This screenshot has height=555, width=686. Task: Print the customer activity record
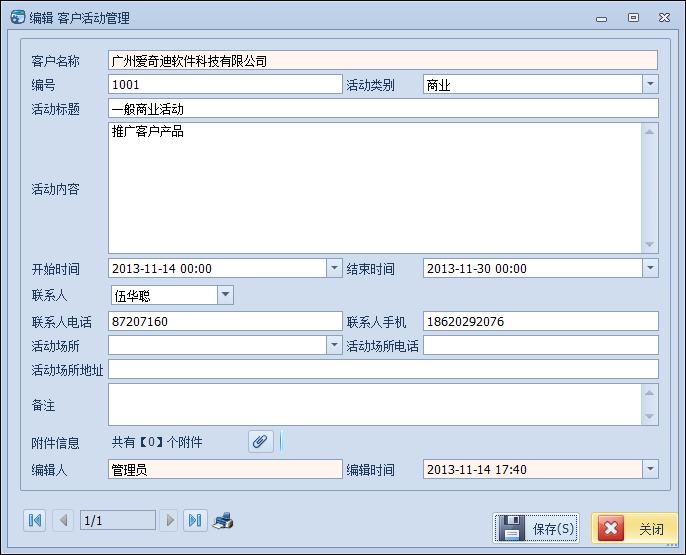pyautogui.click(x=223, y=520)
